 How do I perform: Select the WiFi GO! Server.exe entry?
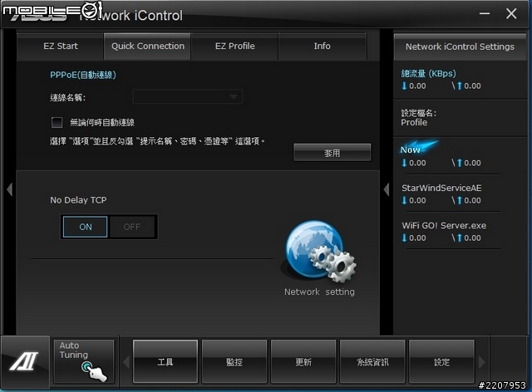pyautogui.click(x=444, y=226)
